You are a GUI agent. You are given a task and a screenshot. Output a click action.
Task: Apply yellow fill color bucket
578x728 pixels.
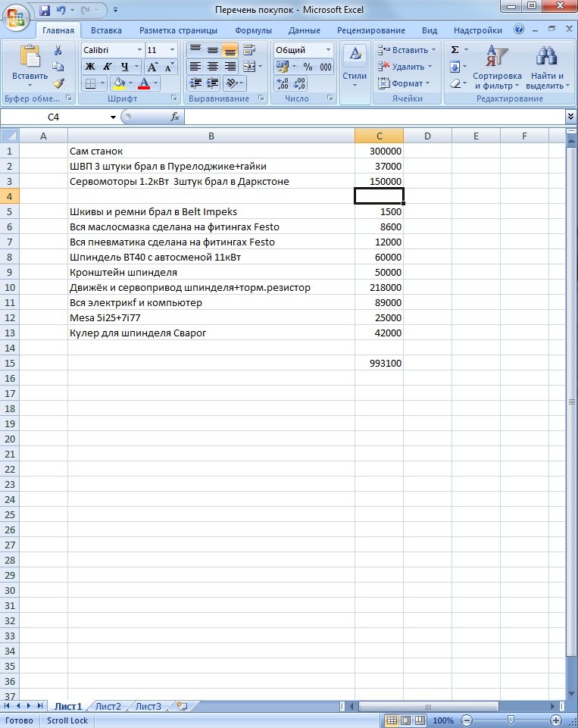[x=120, y=83]
